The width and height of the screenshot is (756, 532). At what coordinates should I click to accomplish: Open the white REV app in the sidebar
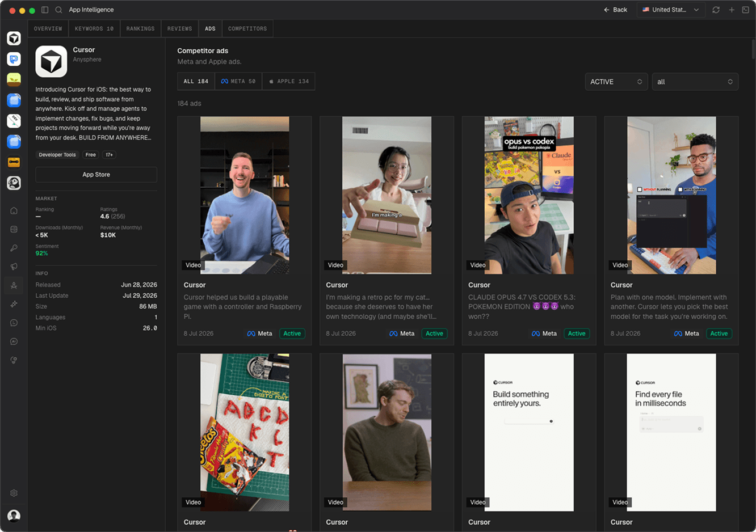point(14,121)
